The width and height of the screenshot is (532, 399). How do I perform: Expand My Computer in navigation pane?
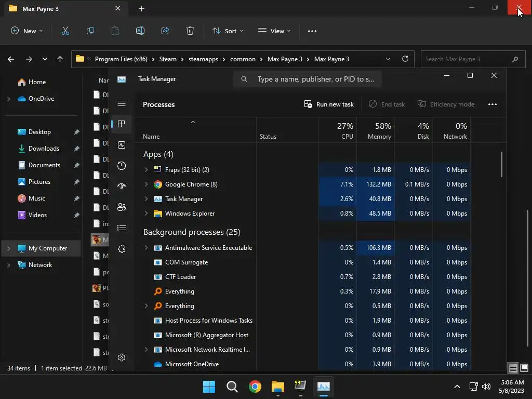tap(8, 248)
